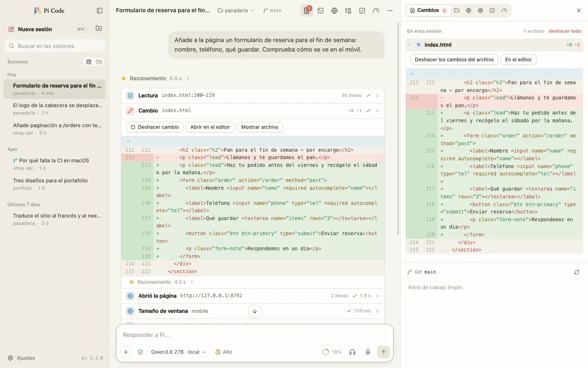Toggle the left sidebar panel icon

[100, 11]
